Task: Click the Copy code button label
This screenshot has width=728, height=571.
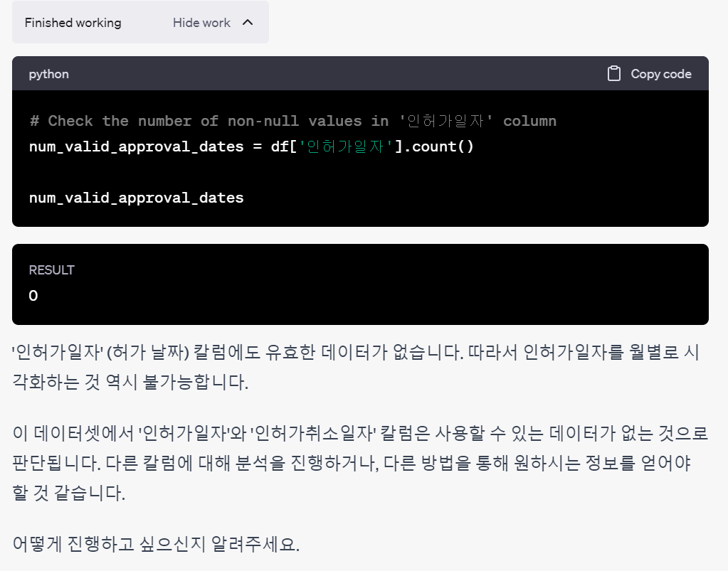Action: [x=660, y=74]
